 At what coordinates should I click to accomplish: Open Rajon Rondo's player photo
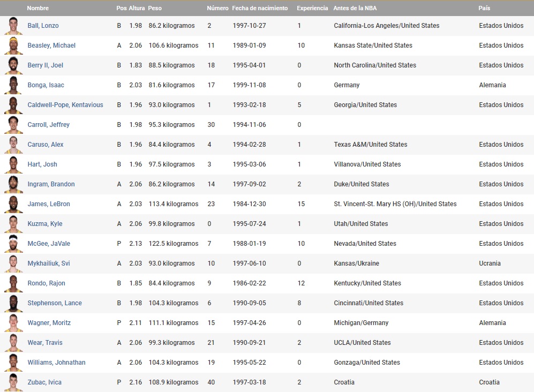point(13,283)
